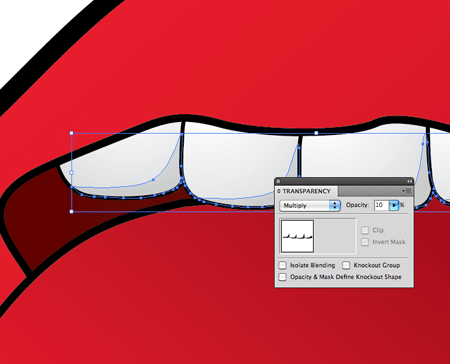The height and width of the screenshot is (364, 450).
Task: Select the TRANSPARENCY panel tab
Action: 306,191
